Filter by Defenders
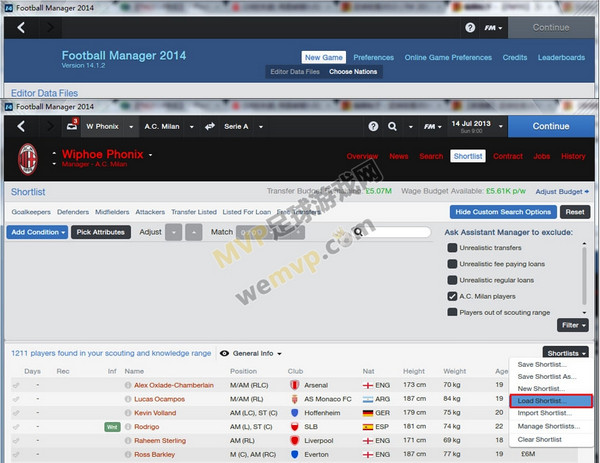The width and height of the screenshot is (600, 463). [x=73, y=212]
